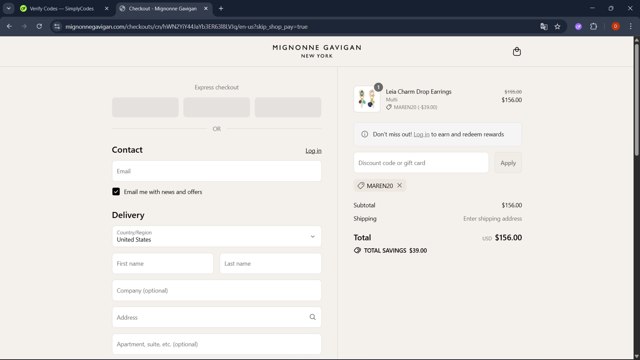640x360 pixels.
Task: Open the Extensions puzzle icon
Action: 593,27
